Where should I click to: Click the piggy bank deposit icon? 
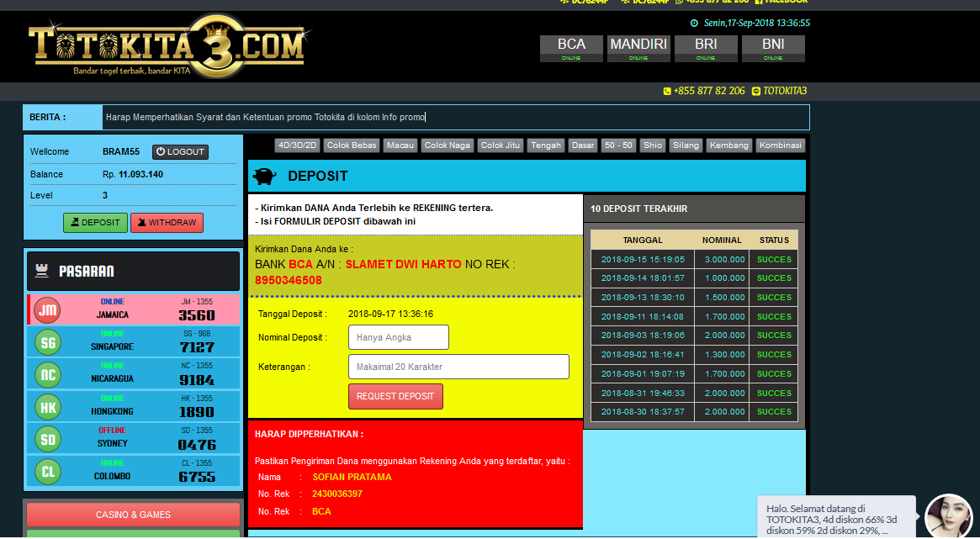point(264,177)
